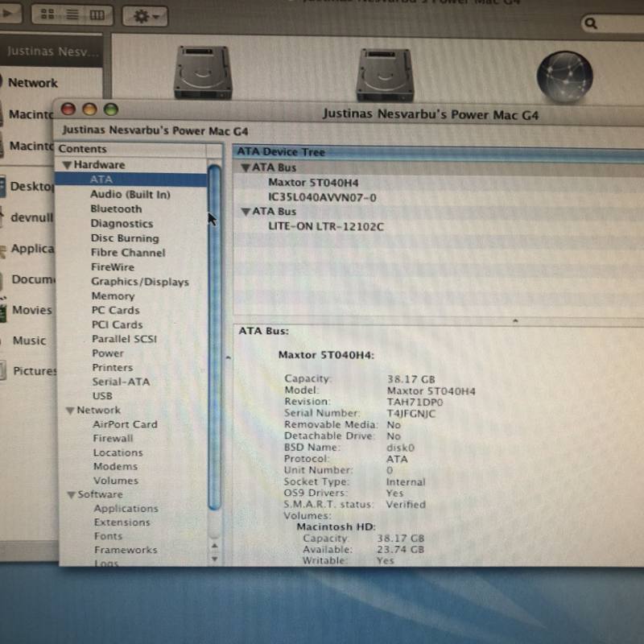644x644 pixels.
Task: Select IC35L040AVVN07-0 drive row
Action: coord(322,197)
